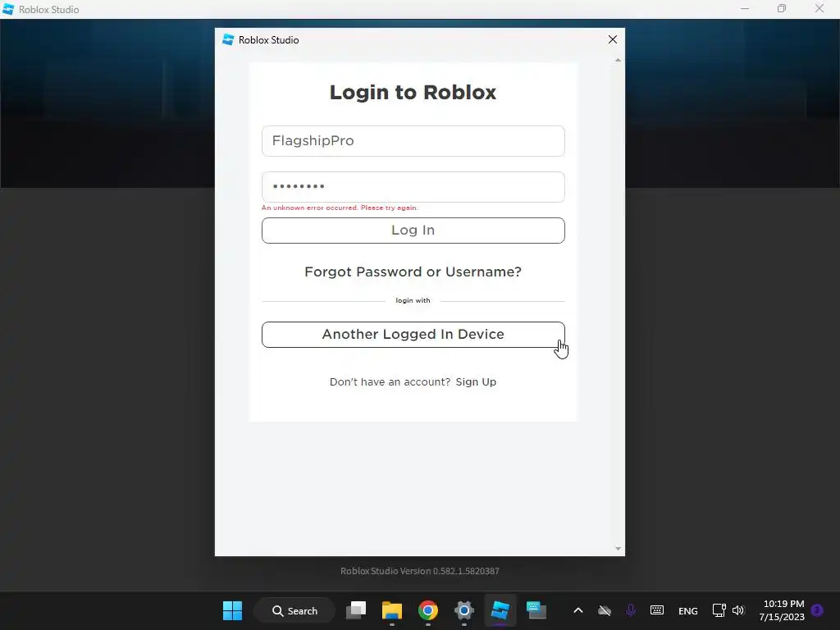Click the Roblox Studio Version text
840x630 pixels.
click(x=420, y=571)
